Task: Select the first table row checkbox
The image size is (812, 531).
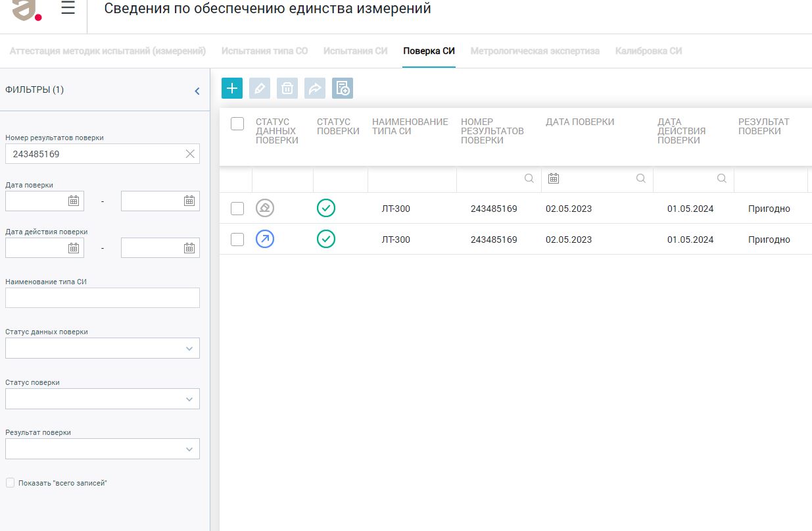Action: [x=237, y=209]
